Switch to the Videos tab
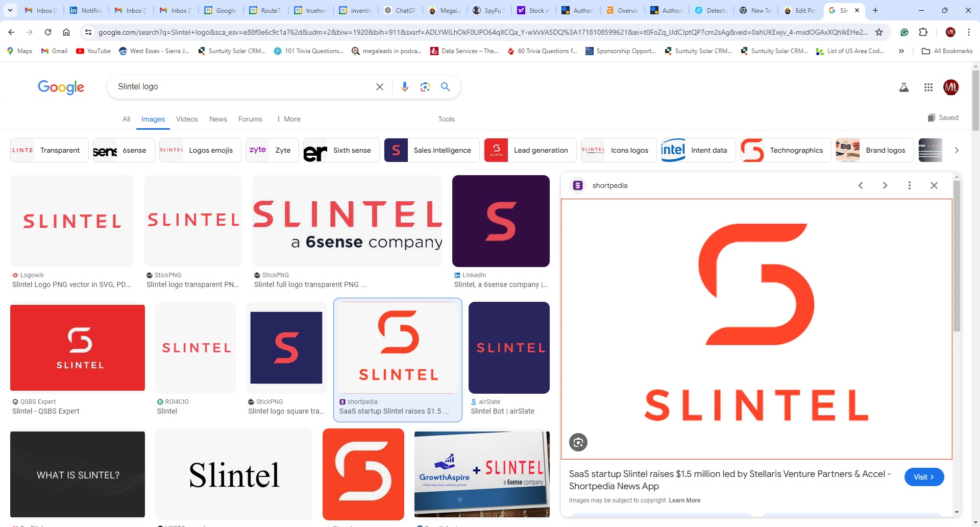The width and height of the screenshot is (980, 527). pos(187,119)
